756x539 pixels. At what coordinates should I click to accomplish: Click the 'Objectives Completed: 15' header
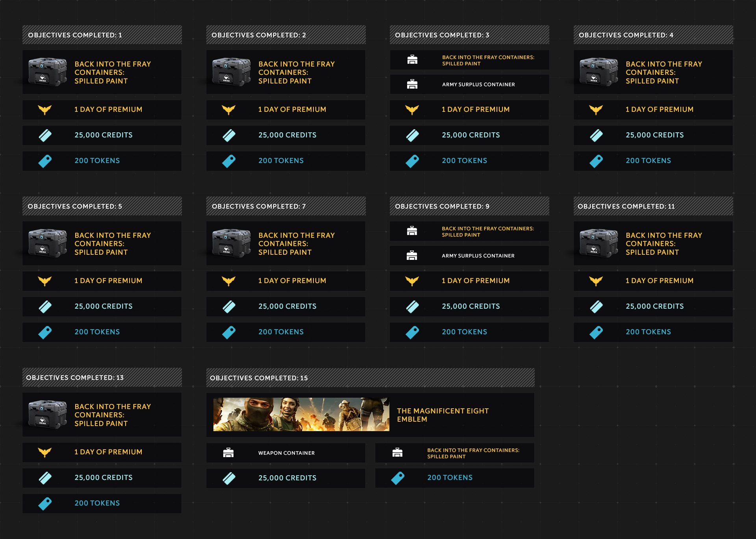[370, 378]
